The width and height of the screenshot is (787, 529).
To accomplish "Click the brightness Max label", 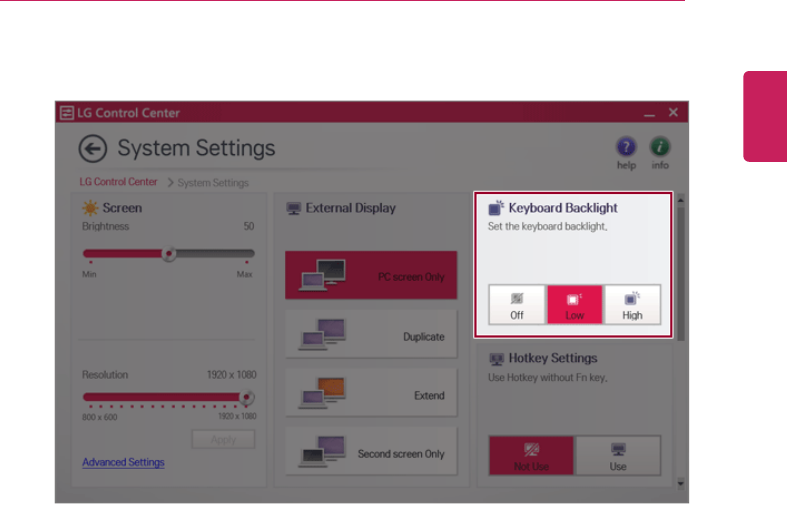I will coord(244,274).
